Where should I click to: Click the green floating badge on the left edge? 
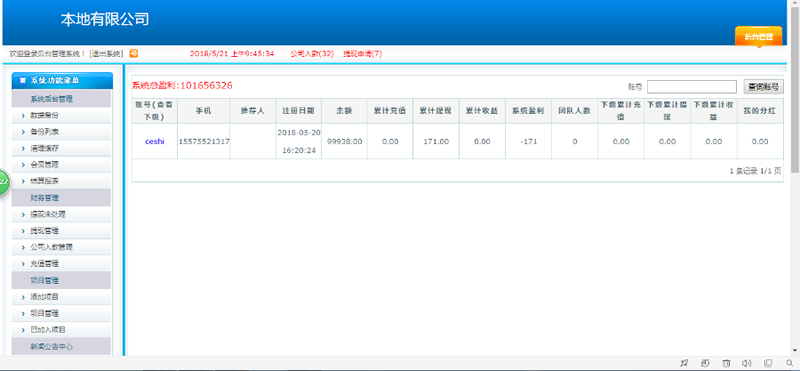pyautogui.click(x=4, y=182)
